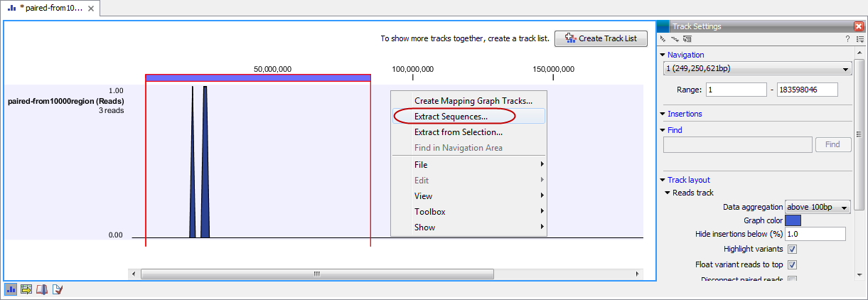This screenshot has width=868, height=300.
Task: Click the horizontal scrollbar right arrow
Action: tap(637, 274)
